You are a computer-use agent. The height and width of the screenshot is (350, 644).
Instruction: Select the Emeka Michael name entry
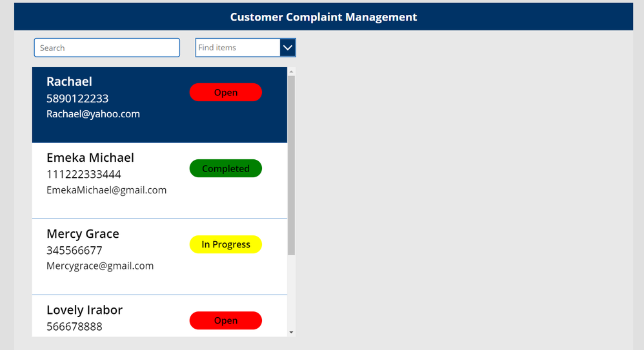tap(90, 157)
